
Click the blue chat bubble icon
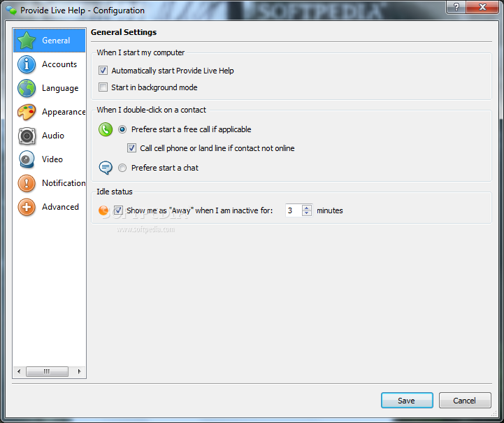[106, 168]
